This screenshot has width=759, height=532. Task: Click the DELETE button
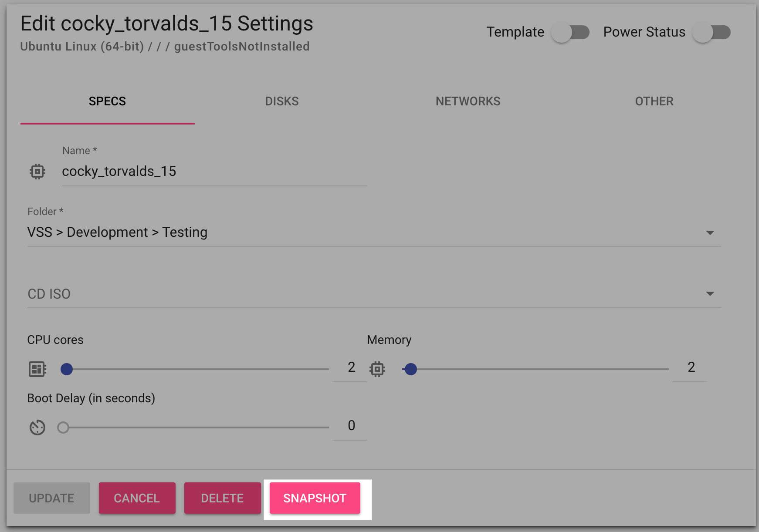(222, 498)
